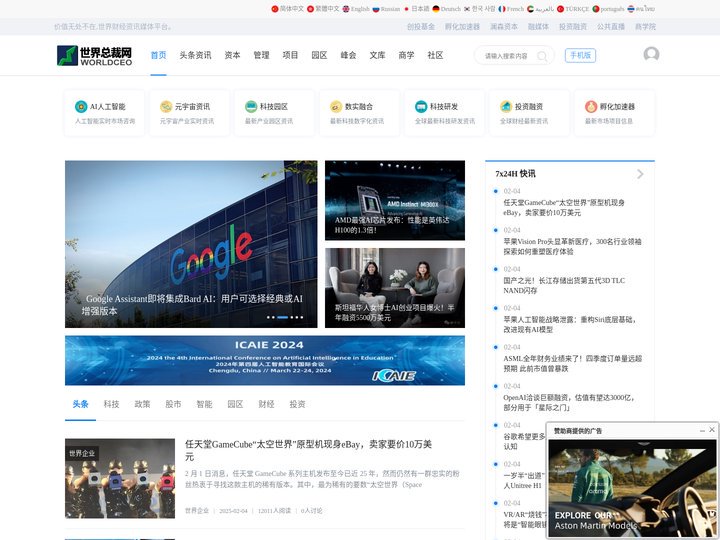Select Deutsch language with German flag

pos(446,9)
